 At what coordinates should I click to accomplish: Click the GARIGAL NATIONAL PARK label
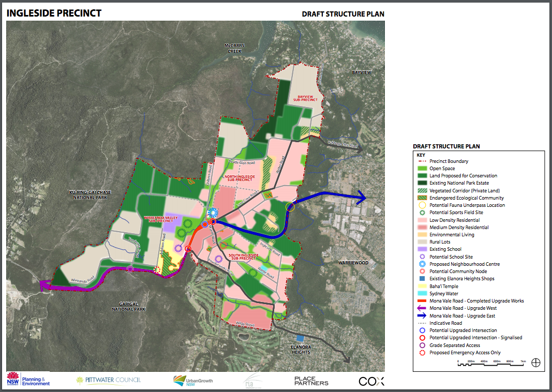(128, 307)
